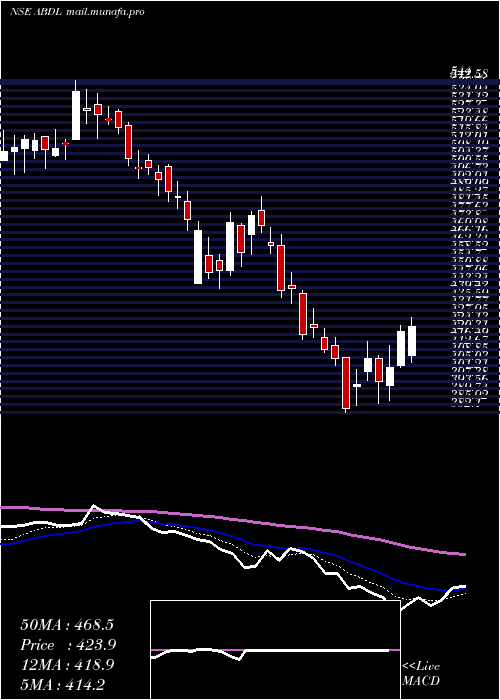
Task: Click the latest white candlestick at chart's right end
Action: [x=412, y=341]
